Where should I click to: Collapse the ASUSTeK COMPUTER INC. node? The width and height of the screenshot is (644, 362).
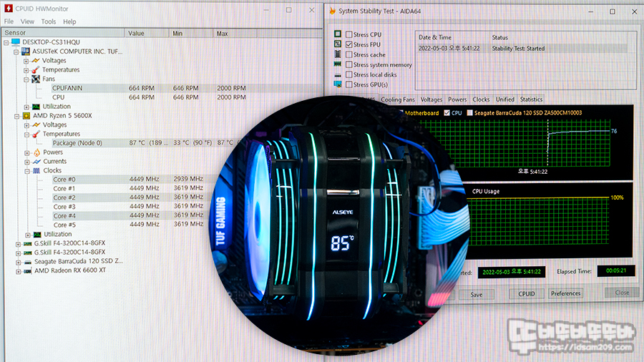coord(16,52)
